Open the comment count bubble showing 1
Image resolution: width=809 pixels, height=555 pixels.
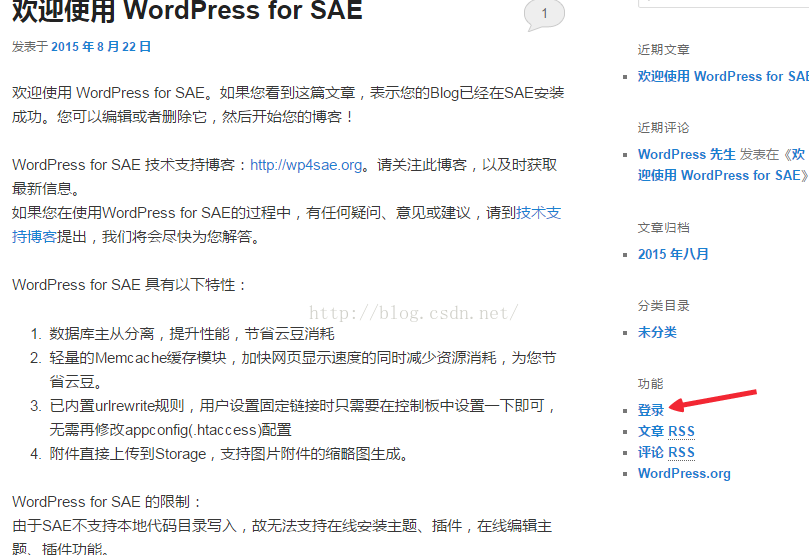544,14
